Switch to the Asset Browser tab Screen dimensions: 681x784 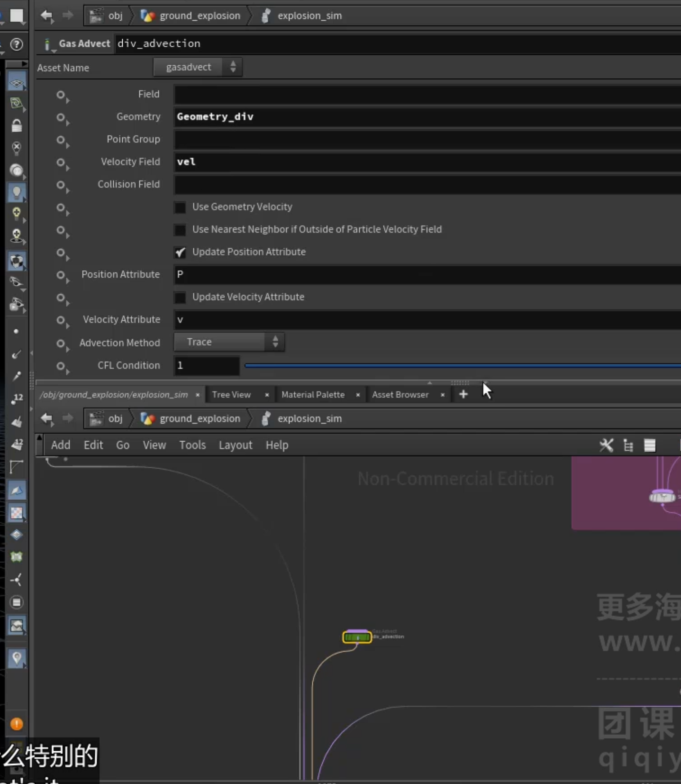point(400,394)
